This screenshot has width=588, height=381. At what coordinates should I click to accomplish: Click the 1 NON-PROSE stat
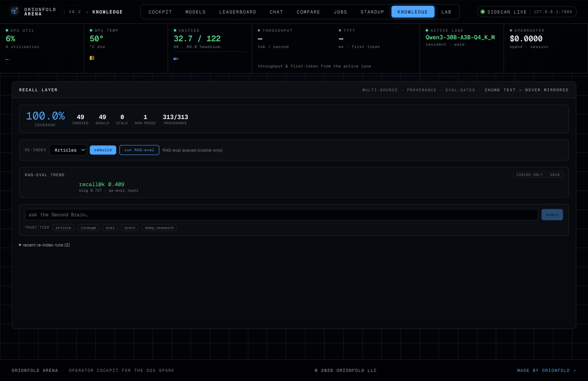click(x=145, y=119)
